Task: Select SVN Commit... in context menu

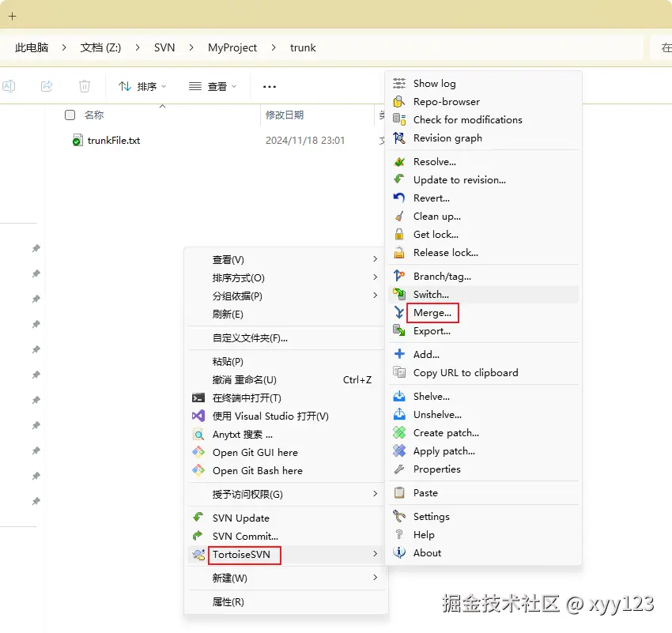Action: tap(285, 536)
